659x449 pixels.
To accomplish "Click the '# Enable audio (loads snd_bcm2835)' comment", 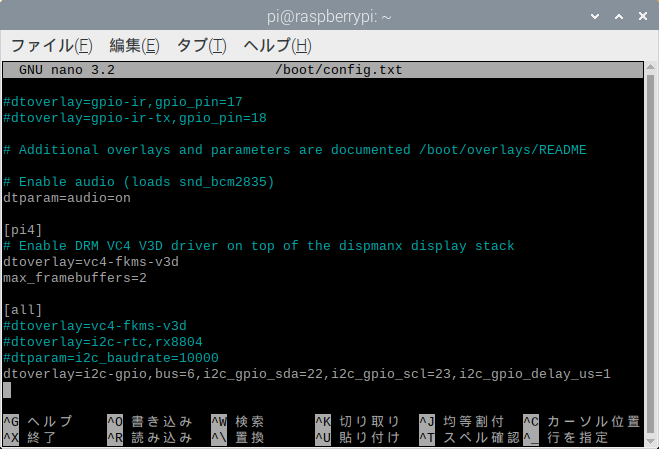I will (x=139, y=182).
